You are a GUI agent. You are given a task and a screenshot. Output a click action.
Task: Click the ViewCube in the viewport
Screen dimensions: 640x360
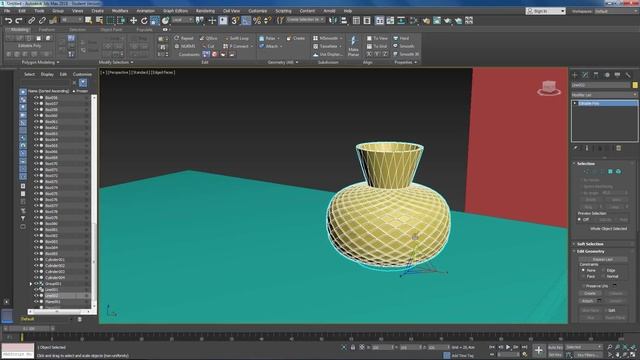[x=549, y=88]
